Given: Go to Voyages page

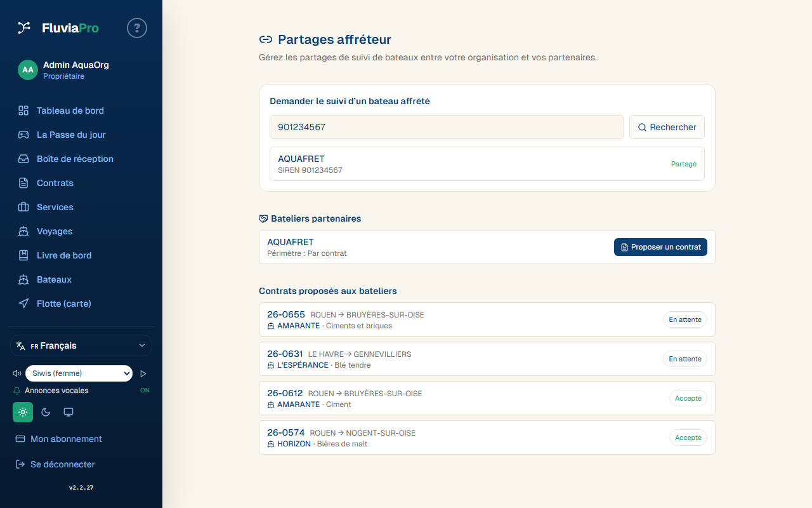Looking at the screenshot, I should pos(55,231).
